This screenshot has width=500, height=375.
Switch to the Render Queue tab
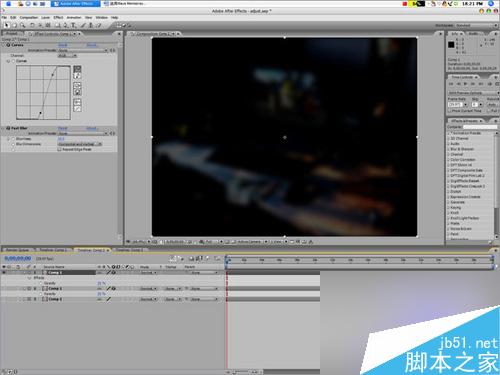point(17,250)
